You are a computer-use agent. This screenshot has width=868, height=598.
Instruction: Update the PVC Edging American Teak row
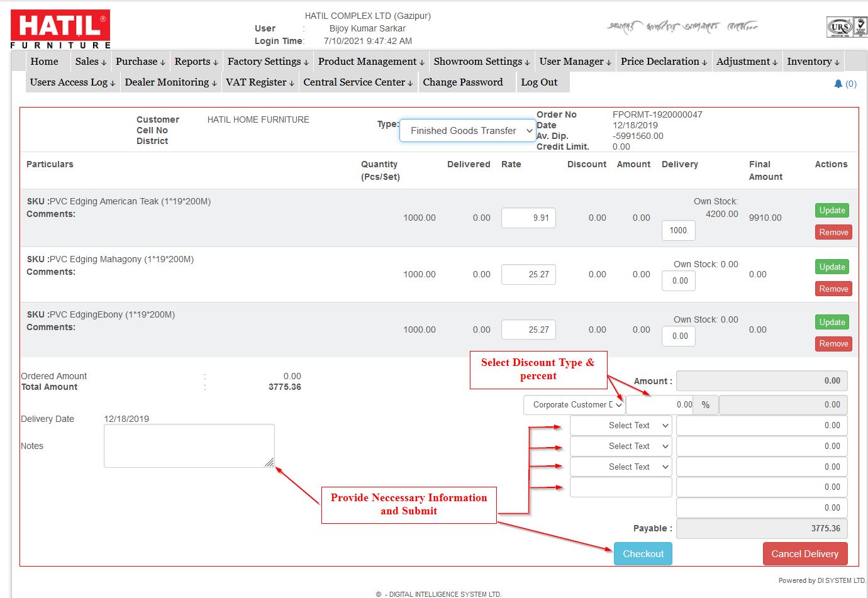(x=832, y=211)
